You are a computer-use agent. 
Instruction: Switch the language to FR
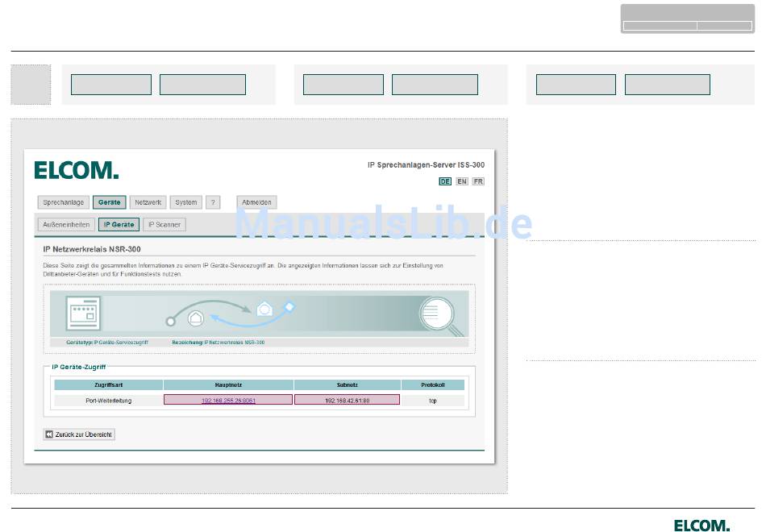[x=478, y=181]
